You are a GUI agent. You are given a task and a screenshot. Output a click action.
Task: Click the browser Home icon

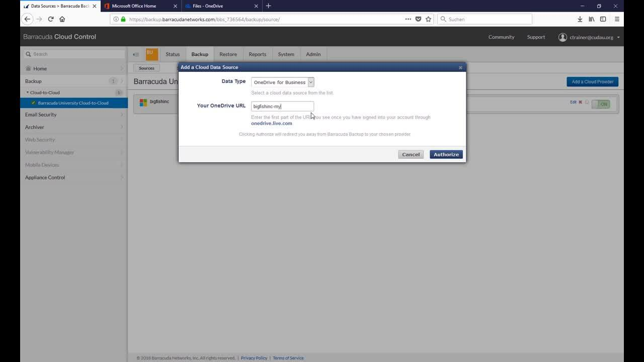pyautogui.click(x=62, y=19)
